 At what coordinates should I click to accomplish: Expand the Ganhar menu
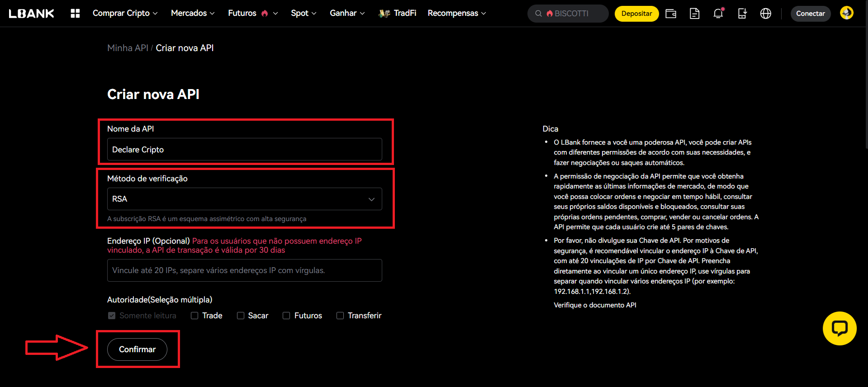[347, 14]
